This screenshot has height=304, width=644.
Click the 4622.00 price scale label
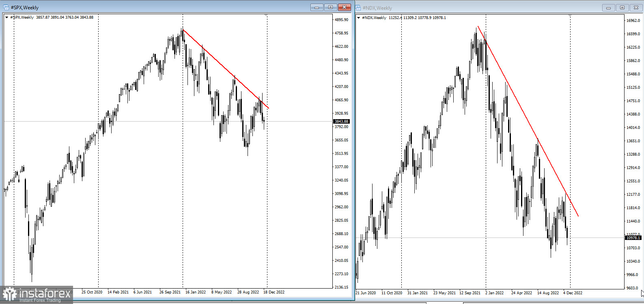point(341,47)
